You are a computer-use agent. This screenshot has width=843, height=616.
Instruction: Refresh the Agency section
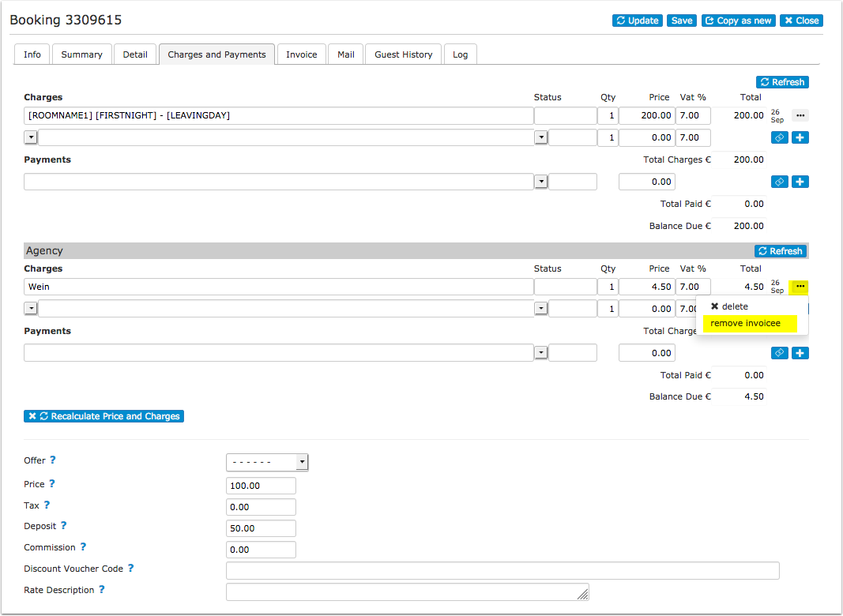pos(781,251)
